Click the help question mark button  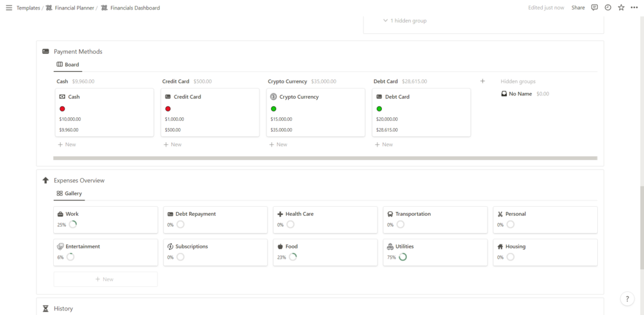(x=627, y=298)
